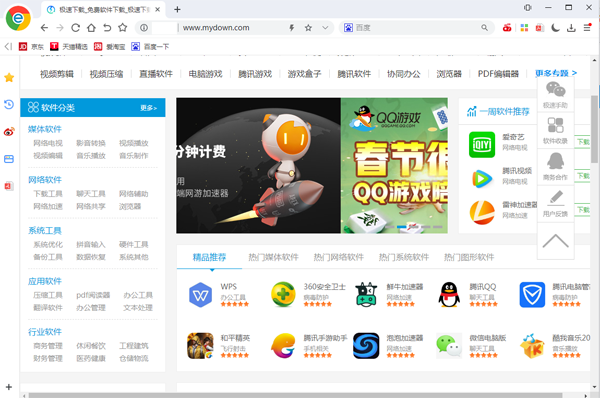Open the 浏览器 topic
The height and width of the screenshot is (398, 600).
tap(449, 74)
